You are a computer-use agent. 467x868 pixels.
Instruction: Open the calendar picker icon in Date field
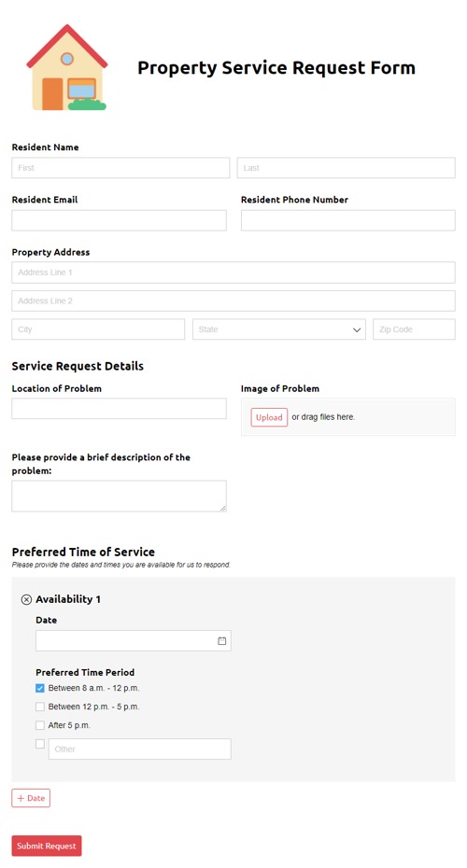pyautogui.click(x=221, y=640)
